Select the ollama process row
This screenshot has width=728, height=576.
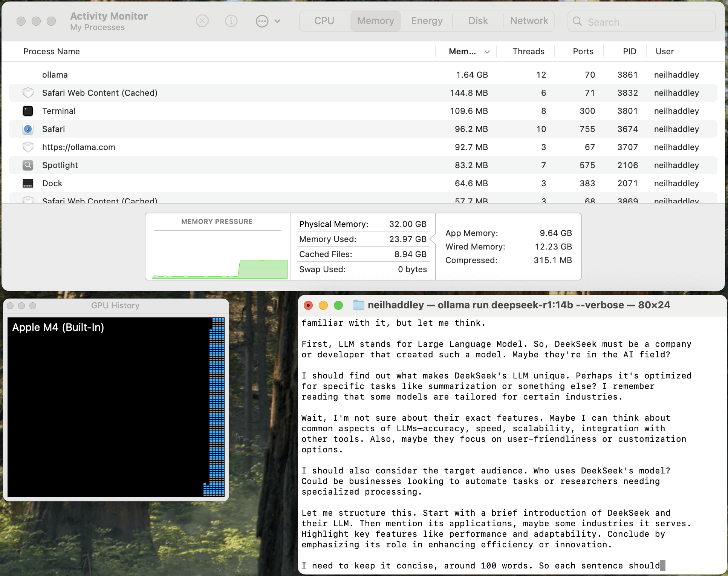click(226, 75)
